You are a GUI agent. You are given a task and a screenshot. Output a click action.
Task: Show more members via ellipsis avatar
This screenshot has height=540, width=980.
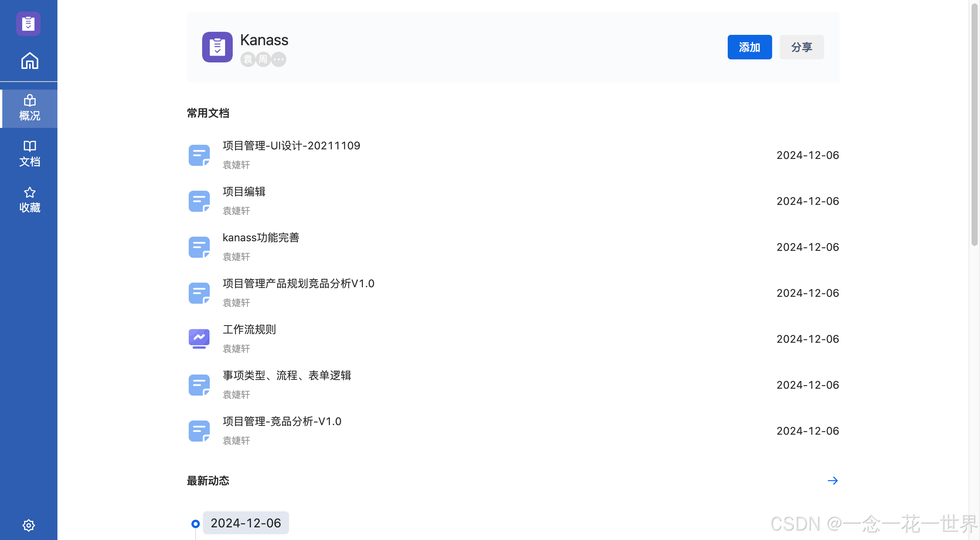(x=279, y=59)
